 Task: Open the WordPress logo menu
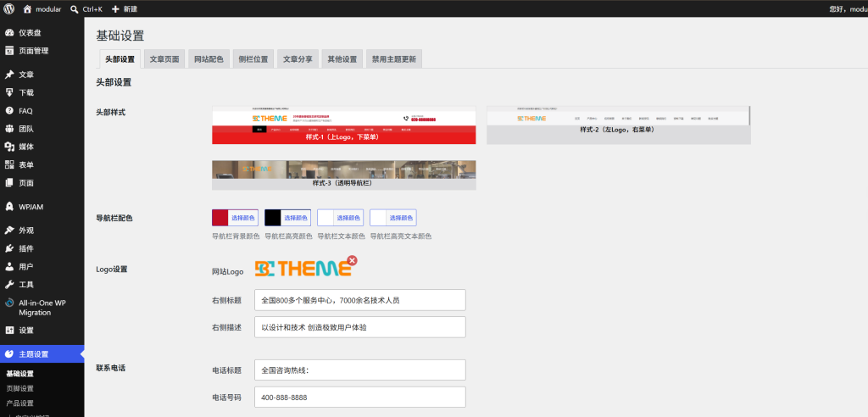9,8
